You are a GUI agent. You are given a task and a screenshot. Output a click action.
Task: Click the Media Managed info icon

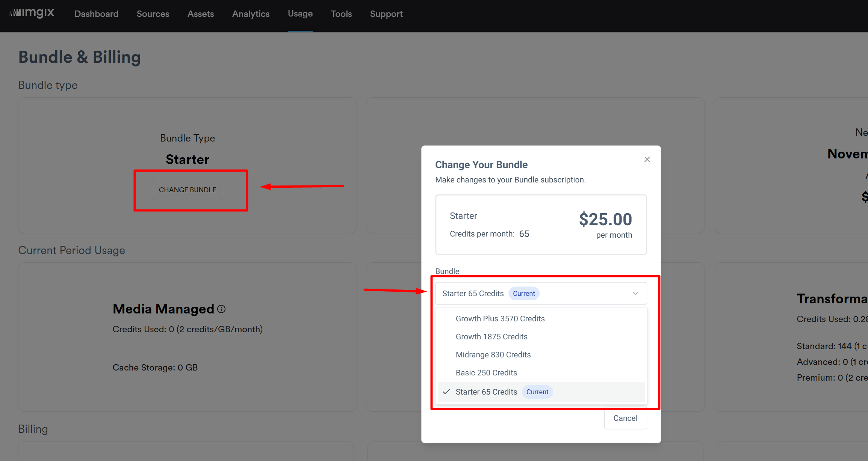[x=221, y=309]
